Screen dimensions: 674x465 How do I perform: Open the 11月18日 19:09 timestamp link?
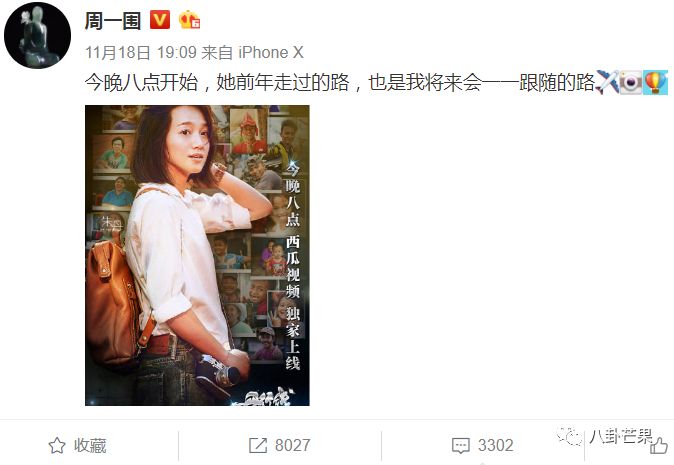pos(141,52)
